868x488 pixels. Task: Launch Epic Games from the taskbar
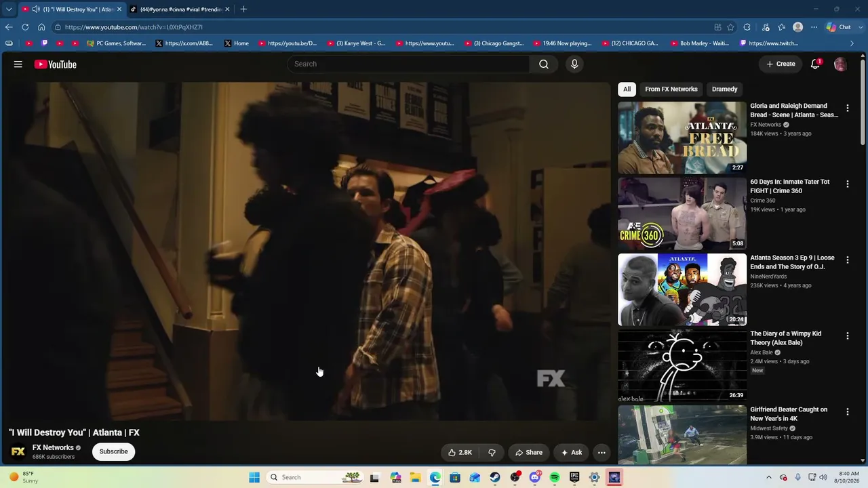(x=574, y=477)
